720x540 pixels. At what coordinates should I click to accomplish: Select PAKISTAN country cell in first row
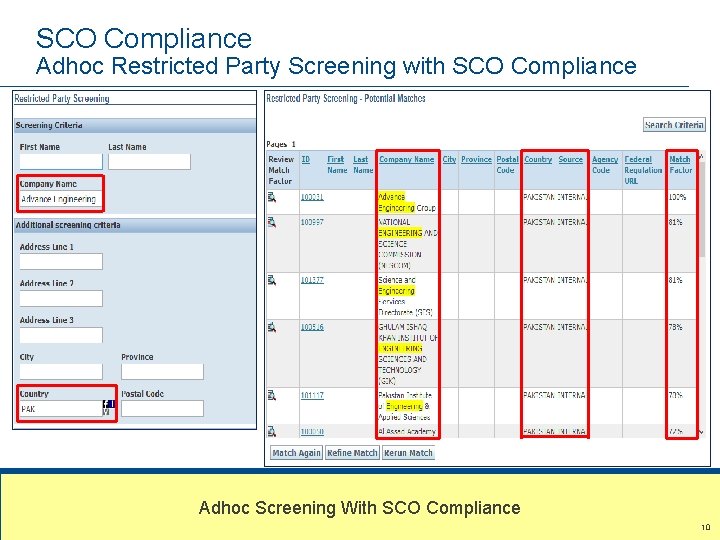click(x=539, y=197)
